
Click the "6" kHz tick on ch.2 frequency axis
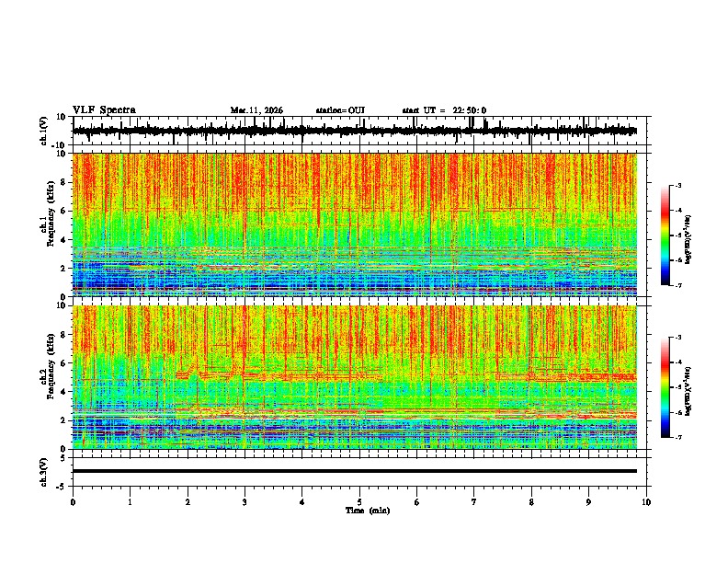click(63, 363)
